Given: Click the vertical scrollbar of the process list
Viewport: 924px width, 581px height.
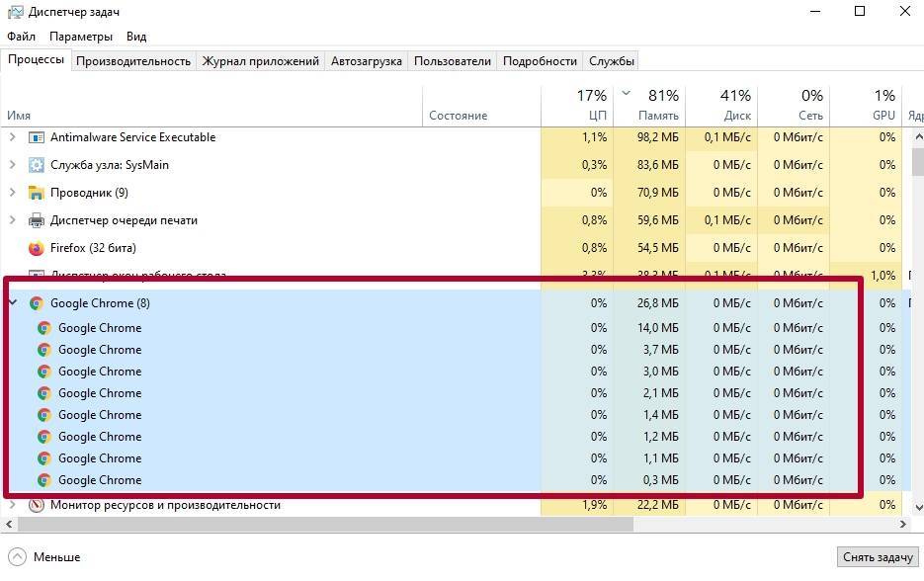Looking at the screenshot, I should pyautogui.click(x=915, y=296).
